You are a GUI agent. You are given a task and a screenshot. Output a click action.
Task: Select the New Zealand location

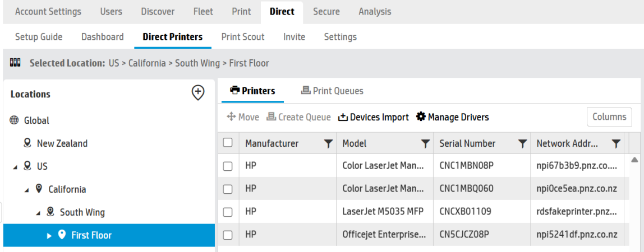[x=62, y=143]
